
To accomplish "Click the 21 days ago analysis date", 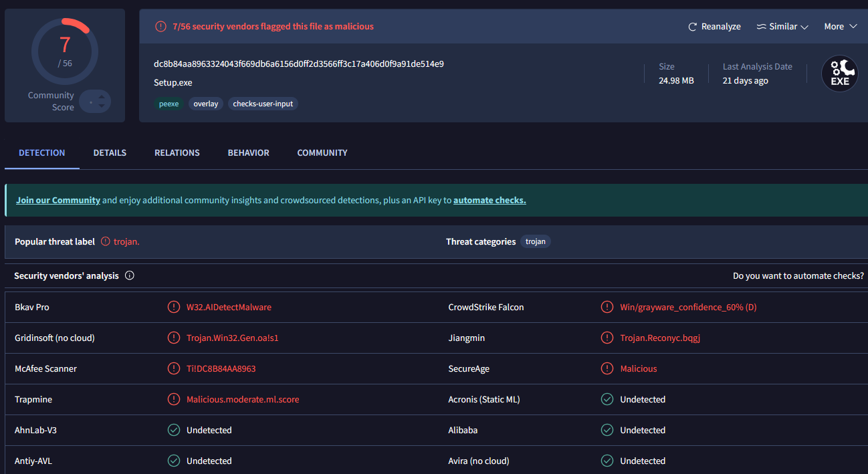I will point(746,80).
